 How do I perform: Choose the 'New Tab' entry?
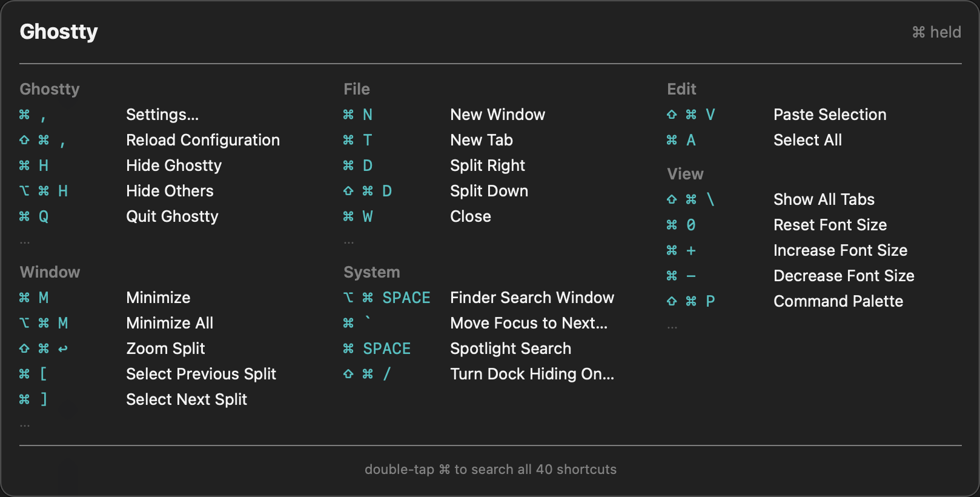pos(482,140)
